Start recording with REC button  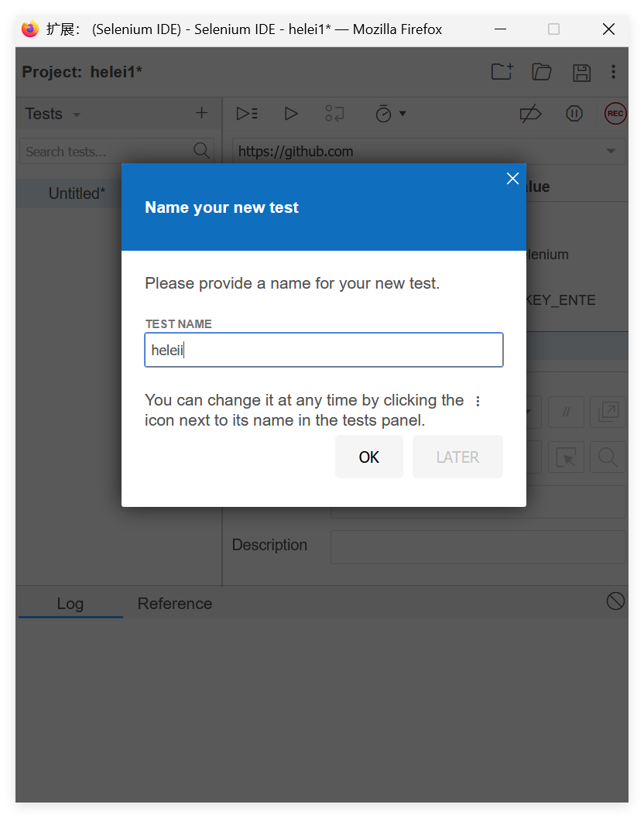615,114
